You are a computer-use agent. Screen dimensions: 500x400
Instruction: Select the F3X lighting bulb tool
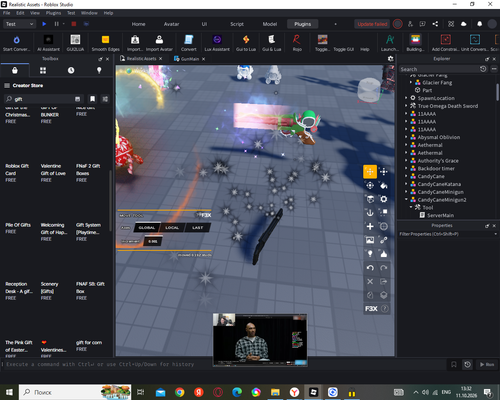point(370,254)
